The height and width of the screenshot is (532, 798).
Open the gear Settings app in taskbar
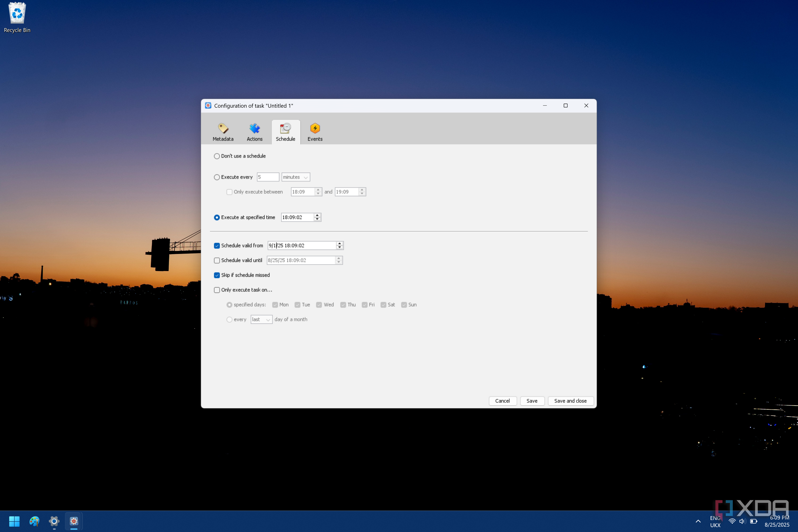tap(54, 521)
